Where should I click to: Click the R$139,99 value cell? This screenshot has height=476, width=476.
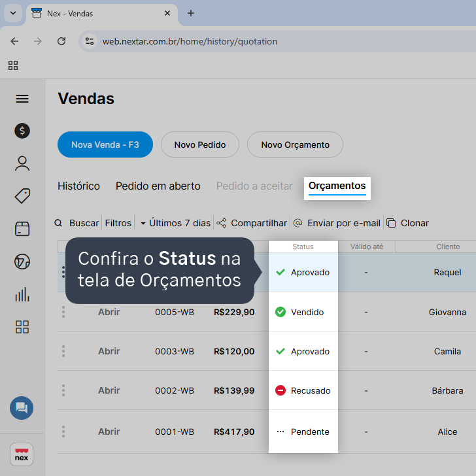234,390
